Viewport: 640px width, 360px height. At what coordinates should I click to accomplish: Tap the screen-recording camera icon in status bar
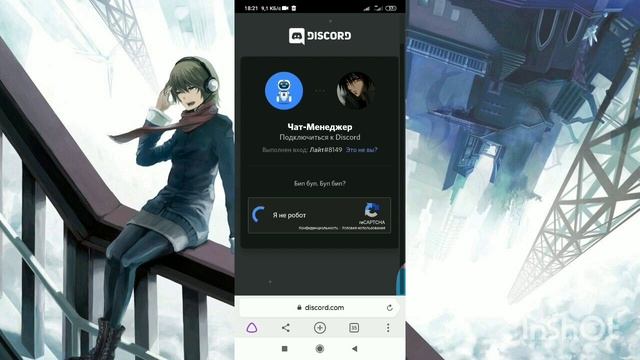tap(285, 8)
